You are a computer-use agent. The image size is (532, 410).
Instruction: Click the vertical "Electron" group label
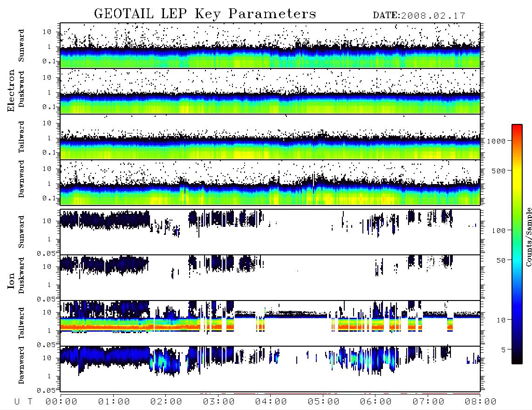tap(11, 90)
